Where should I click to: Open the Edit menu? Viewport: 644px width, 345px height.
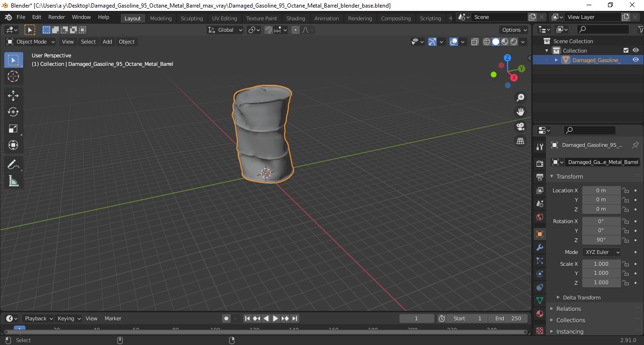point(37,17)
